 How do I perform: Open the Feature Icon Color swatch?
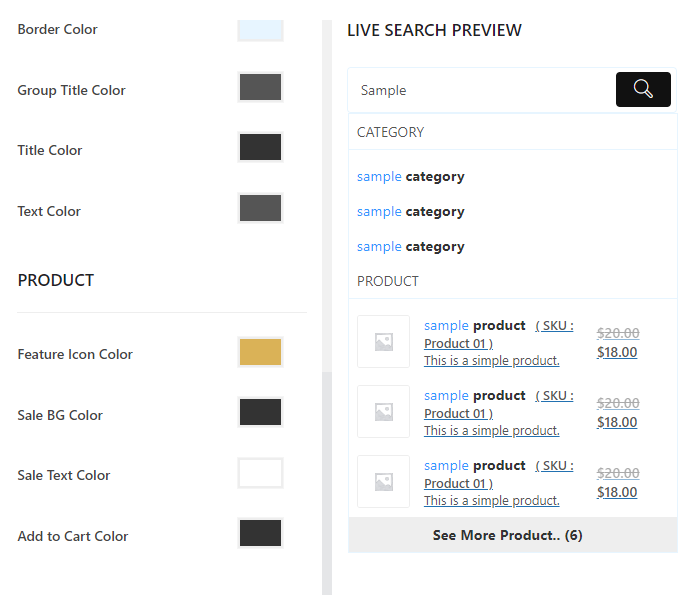(x=260, y=352)
